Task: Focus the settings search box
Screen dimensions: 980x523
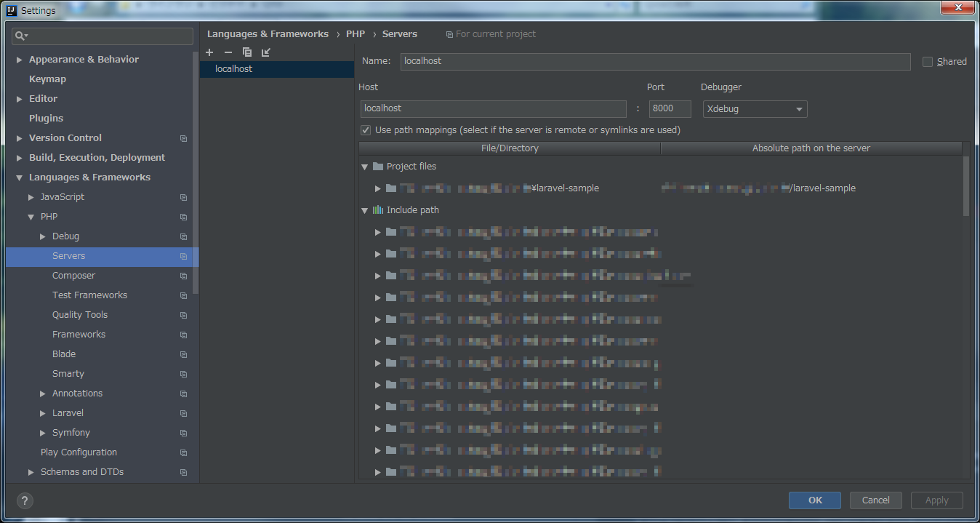Action: coord(103,36)
